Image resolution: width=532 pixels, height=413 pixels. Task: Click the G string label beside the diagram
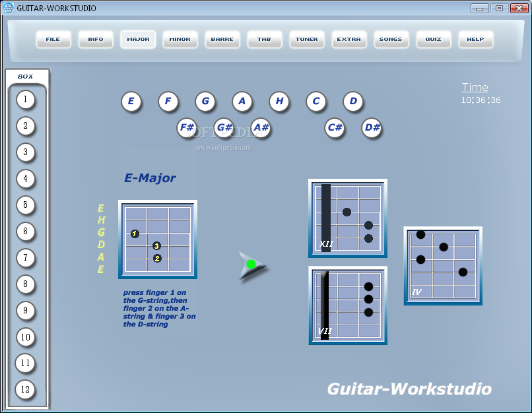101,233
